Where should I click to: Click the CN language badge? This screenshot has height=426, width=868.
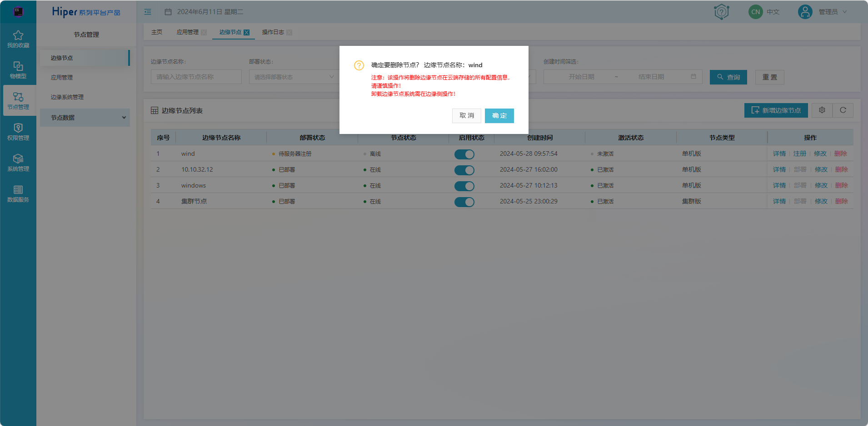click(x=755, y=12)
